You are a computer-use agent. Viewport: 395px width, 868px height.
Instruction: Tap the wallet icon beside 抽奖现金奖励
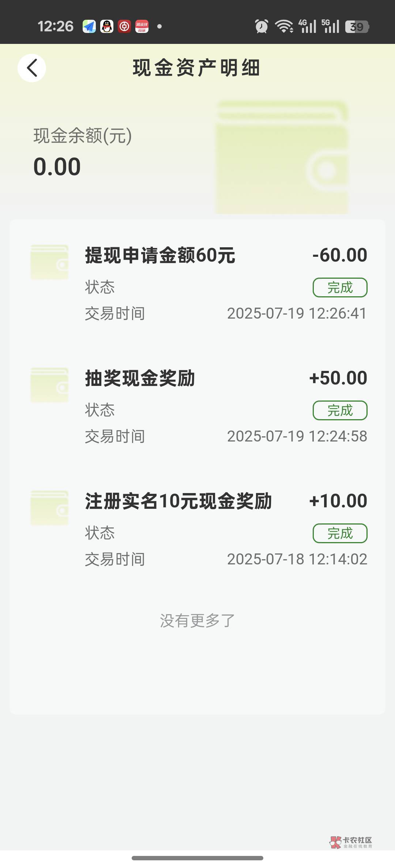click(49, 385)
